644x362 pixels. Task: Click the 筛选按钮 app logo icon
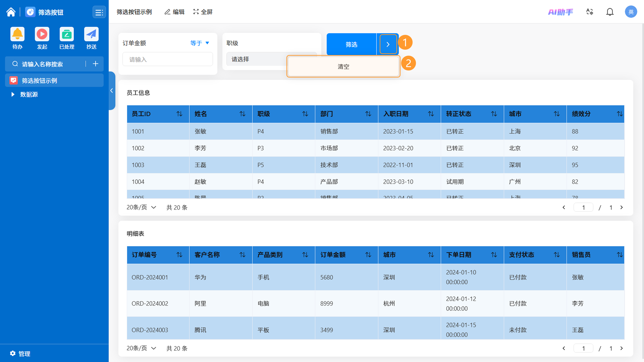coord(30,12)
